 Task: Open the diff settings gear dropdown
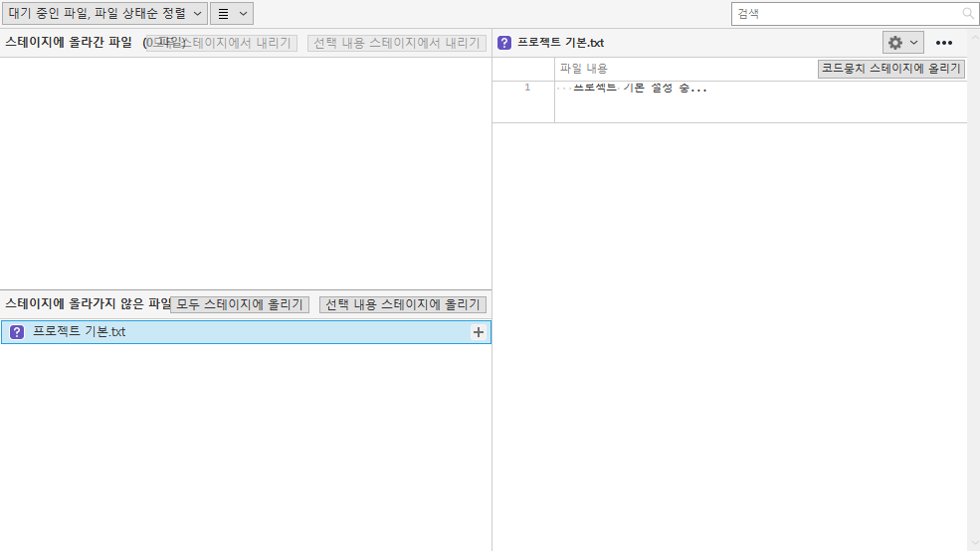[903, 43]
